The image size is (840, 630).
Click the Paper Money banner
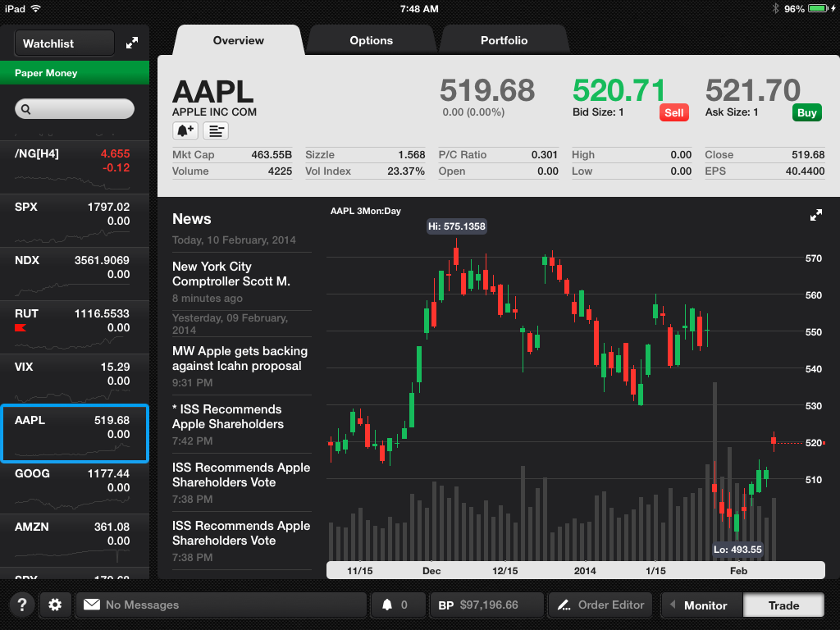75,73
